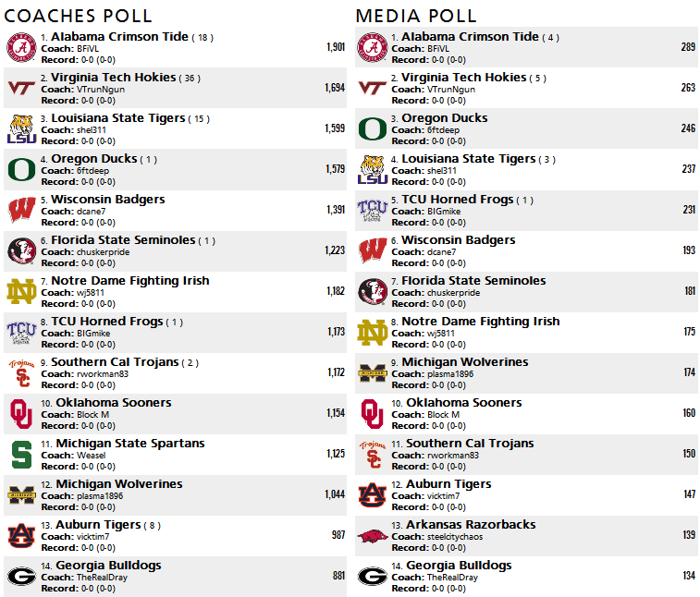Click Virginia Tech VT logo in Media Poll
Viewport: 700px width, 597px height.
373,88
